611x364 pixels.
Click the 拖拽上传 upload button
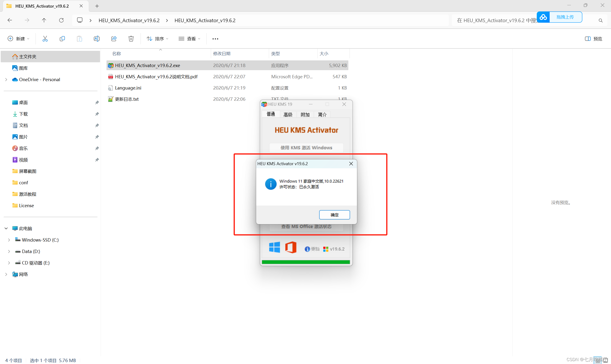(565, 17)
